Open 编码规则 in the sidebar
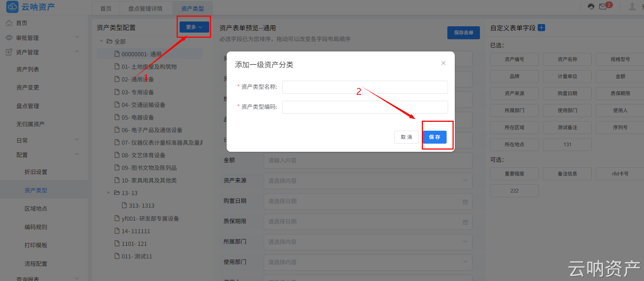The width and height of the screenshot is (644, 281). pyautogui.click(x=36, y=227)
